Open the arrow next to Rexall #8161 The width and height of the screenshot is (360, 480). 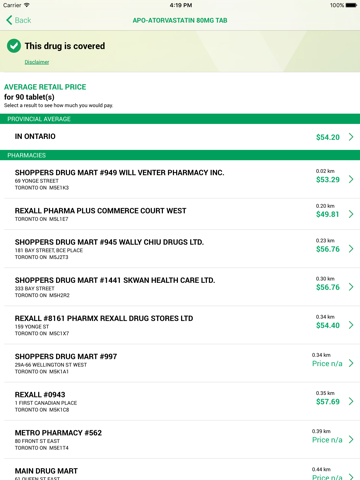[x=351, y=325]
